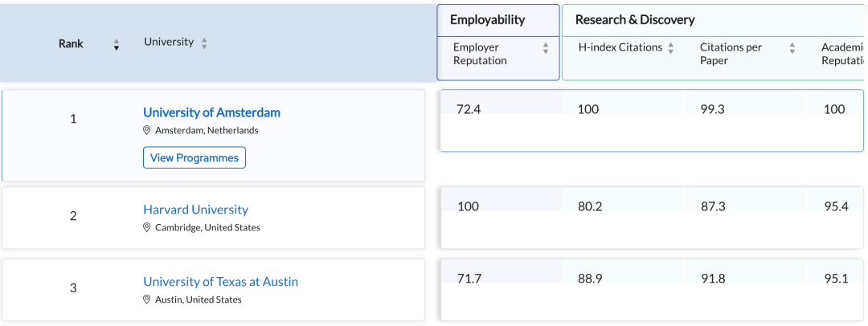
Task: Click location pin beside Amsterdam, Netherlands
Action: coord(147,131)
